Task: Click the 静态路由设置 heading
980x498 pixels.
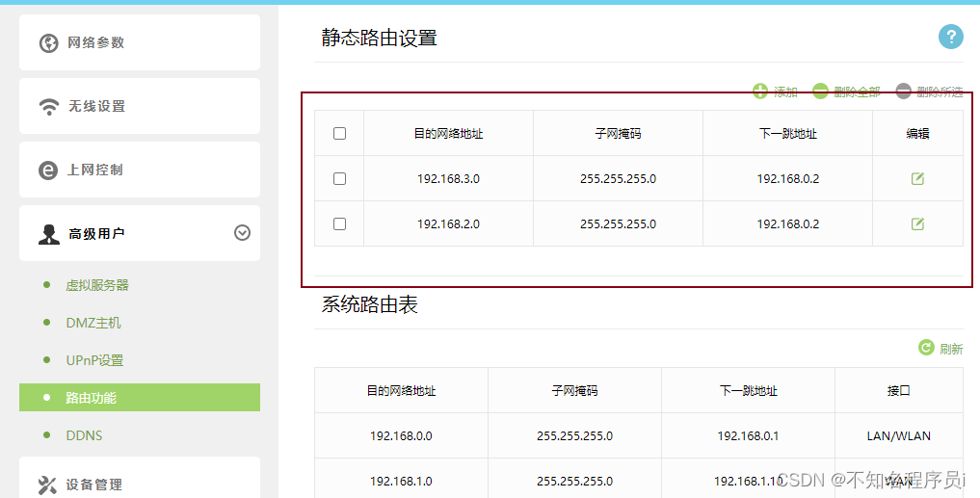Action: pyautogui.click(x=380, y=39)
